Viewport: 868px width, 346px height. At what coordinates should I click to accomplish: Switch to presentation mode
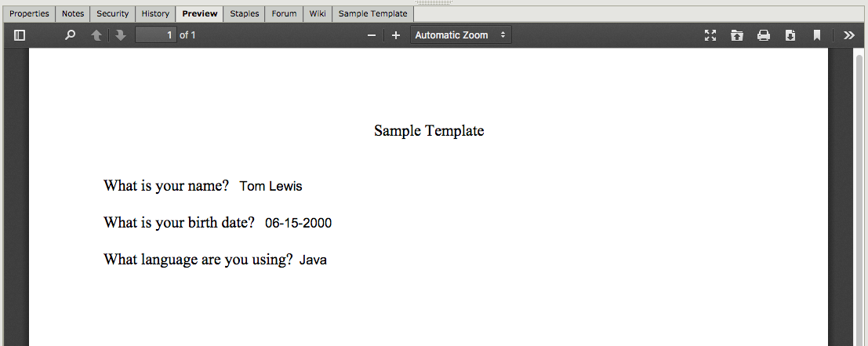point(710,35)
